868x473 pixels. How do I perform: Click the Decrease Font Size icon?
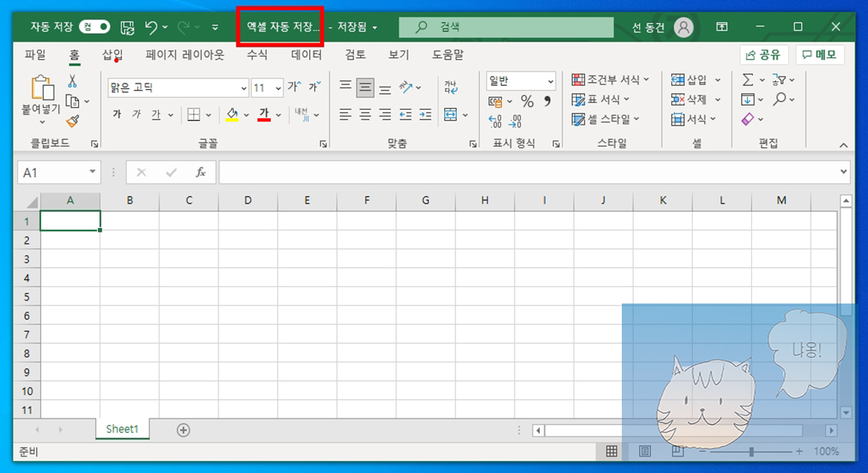click(x=315, y=87)
